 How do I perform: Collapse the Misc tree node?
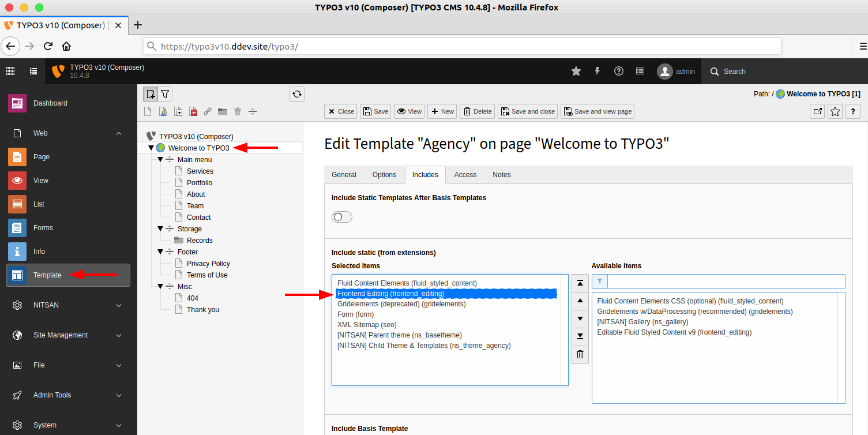tap(160, 287)
